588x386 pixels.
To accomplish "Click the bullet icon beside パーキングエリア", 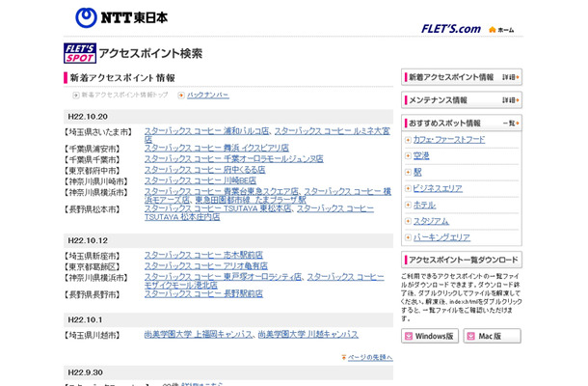I will (x=408, y=237).
